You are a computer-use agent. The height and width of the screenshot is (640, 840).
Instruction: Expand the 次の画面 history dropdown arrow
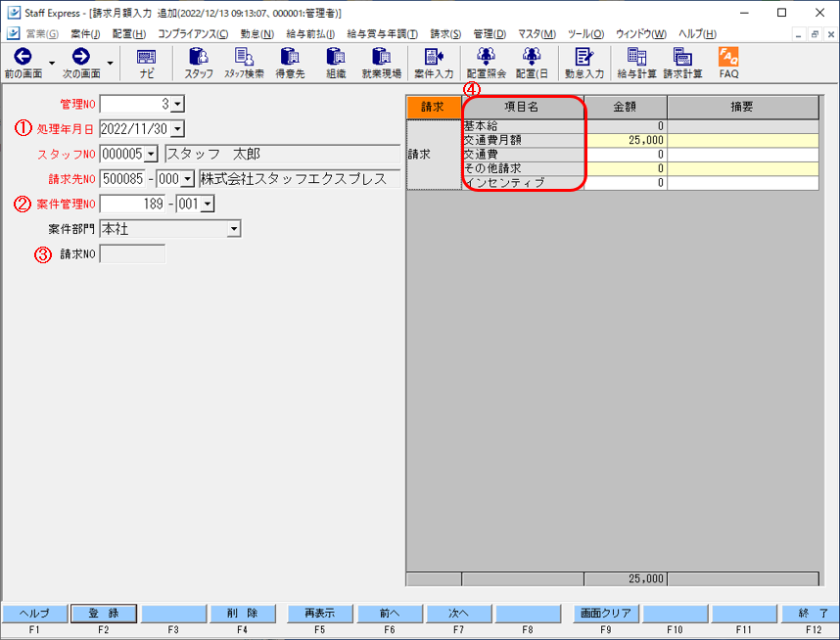(110, 64)
